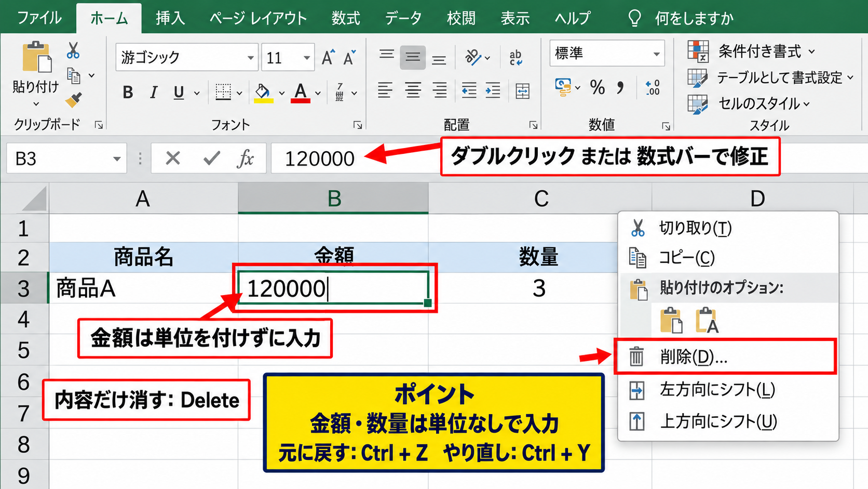Choose 切り取り(T) in the context menu
The height and width of the screenshot is (489, 868).
(x=728, y=228)
